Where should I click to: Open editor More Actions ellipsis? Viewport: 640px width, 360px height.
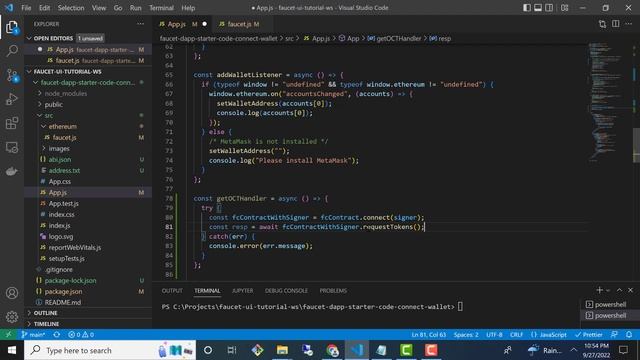pos(629,24)
